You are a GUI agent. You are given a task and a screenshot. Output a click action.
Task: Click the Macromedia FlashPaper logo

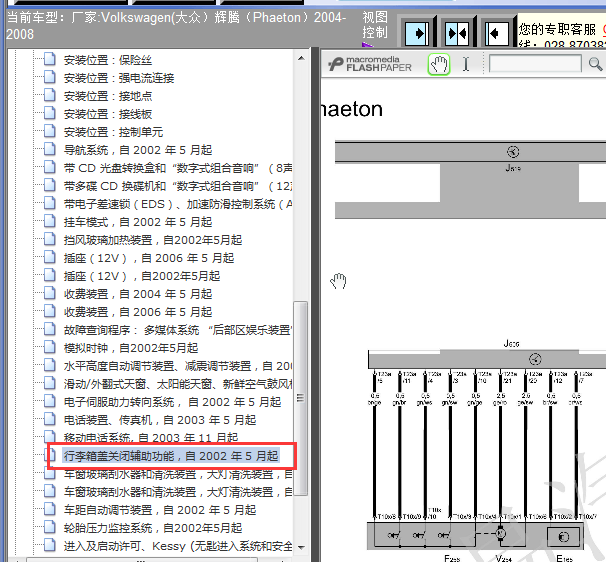point(370,64)
